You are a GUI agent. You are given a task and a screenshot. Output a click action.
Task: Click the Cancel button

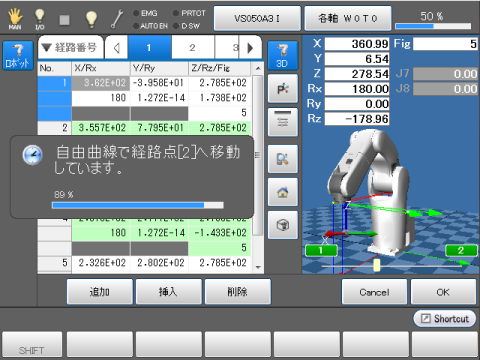(374, 292)
